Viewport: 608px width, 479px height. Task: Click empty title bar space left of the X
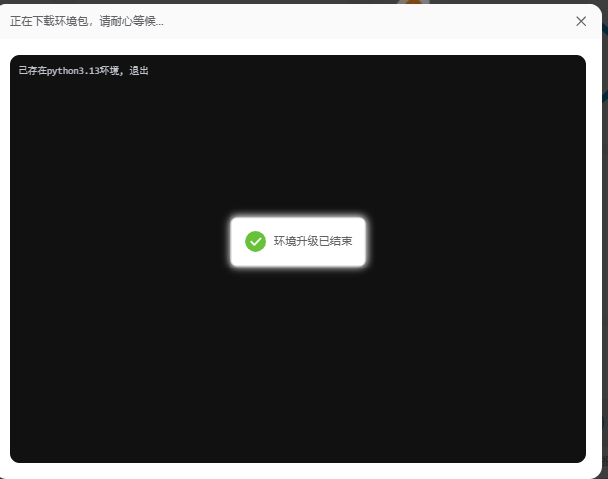[400, 21]
